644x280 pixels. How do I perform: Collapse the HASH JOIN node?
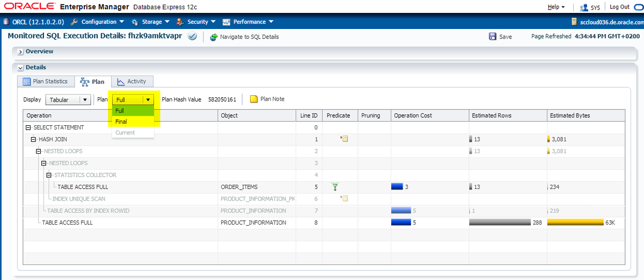(x=34, y=140)
